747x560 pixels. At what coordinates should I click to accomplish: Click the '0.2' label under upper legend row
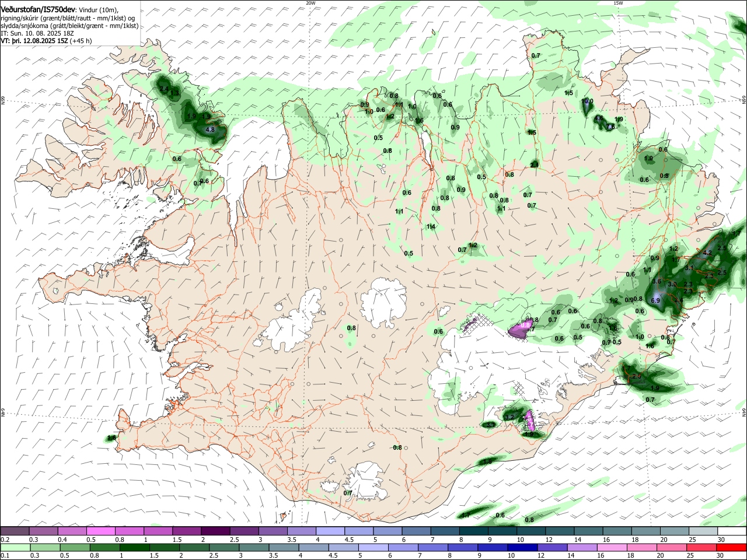click(x=4, y=540)
